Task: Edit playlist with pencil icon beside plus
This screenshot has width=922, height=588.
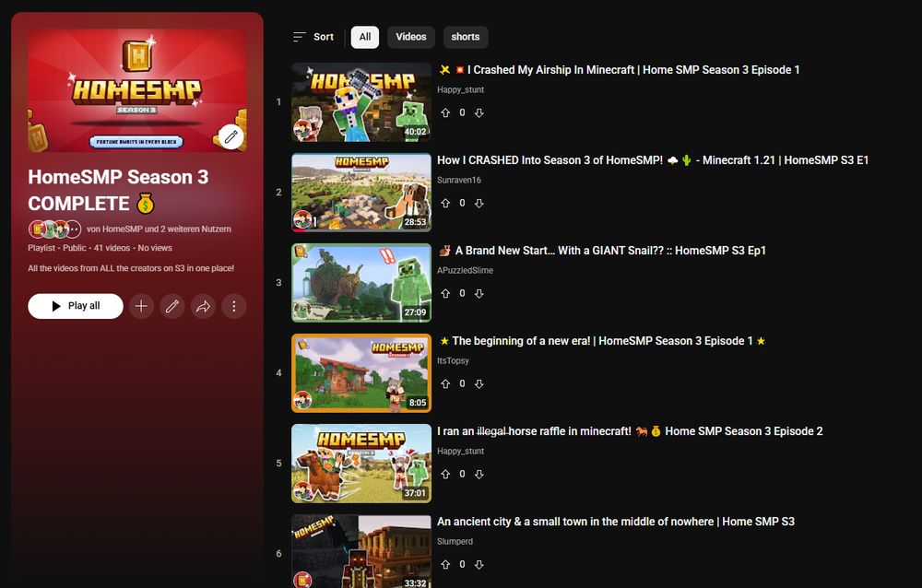Action: 172,306
